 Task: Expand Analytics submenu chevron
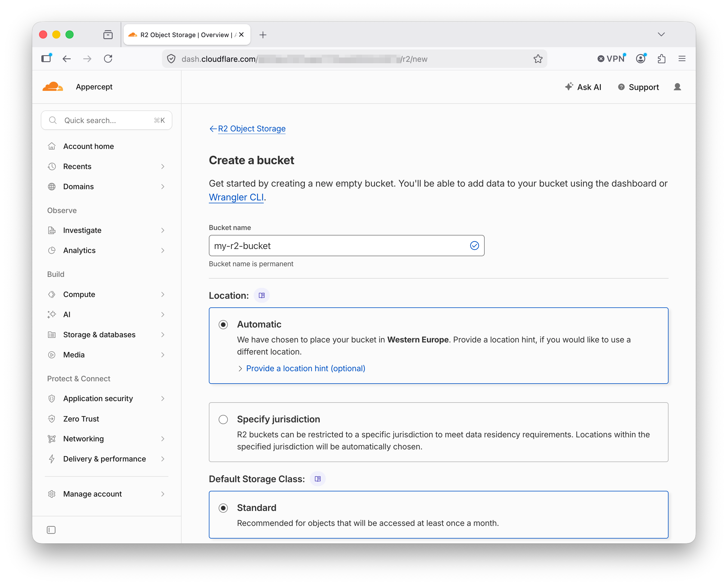[x=163, y=250]
